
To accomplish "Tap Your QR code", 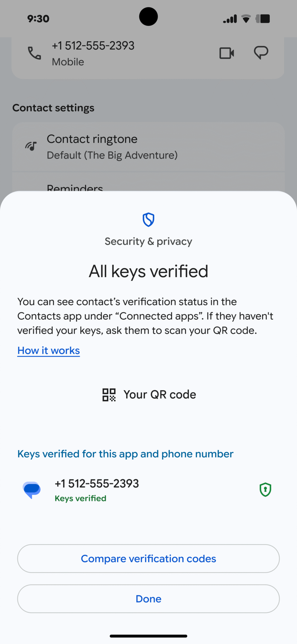I will pos(160,395).
